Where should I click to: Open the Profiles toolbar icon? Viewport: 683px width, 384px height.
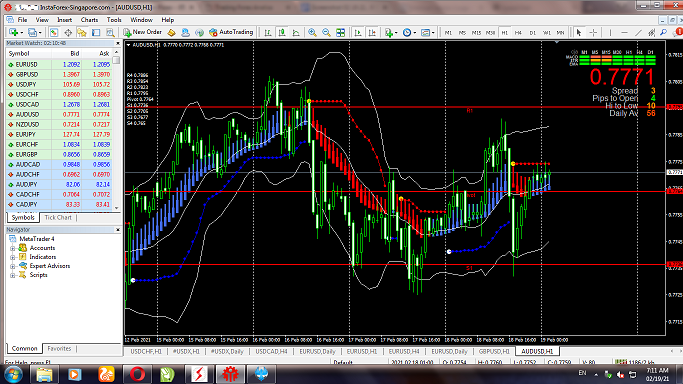click(32, 32)
